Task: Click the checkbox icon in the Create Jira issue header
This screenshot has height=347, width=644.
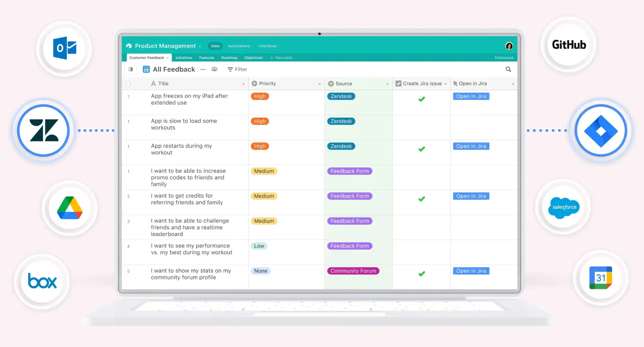Action: tap(398, 83)
